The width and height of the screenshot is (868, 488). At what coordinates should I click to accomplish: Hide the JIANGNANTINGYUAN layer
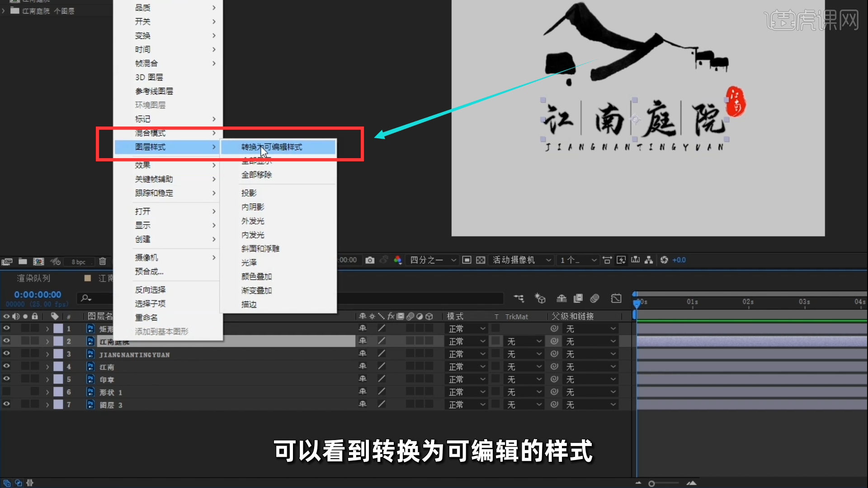click(x=6, y=353)
